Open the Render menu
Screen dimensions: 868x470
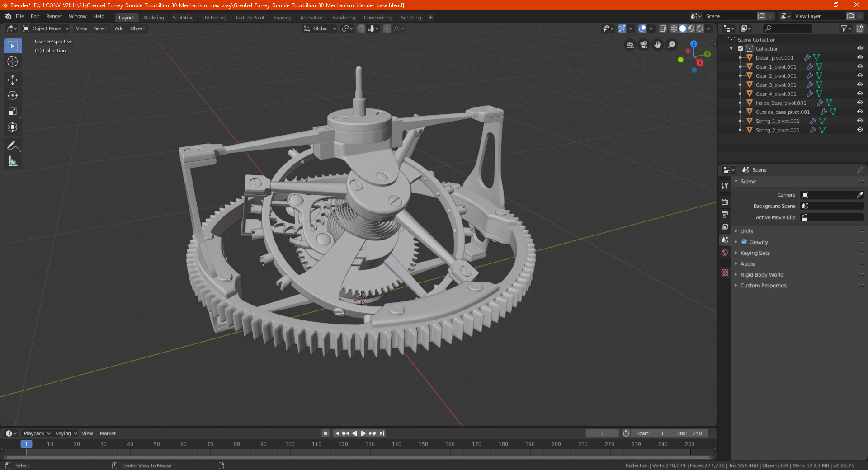click(54, 16)
